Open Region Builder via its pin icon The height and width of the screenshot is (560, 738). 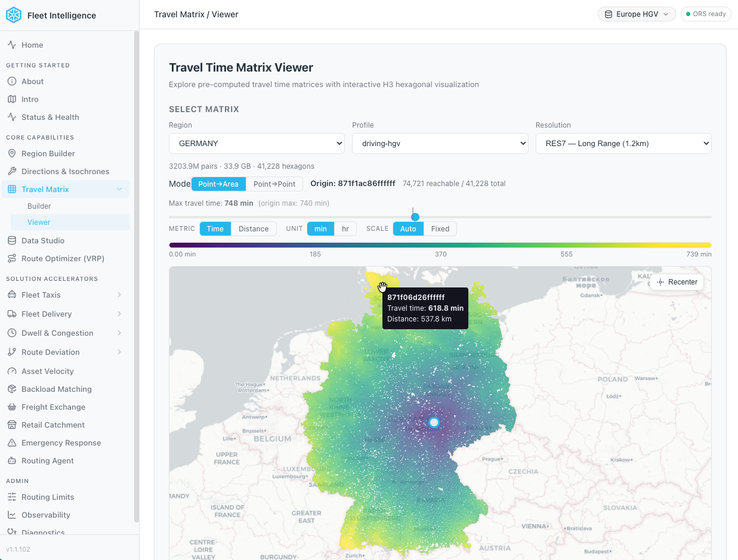11,153
